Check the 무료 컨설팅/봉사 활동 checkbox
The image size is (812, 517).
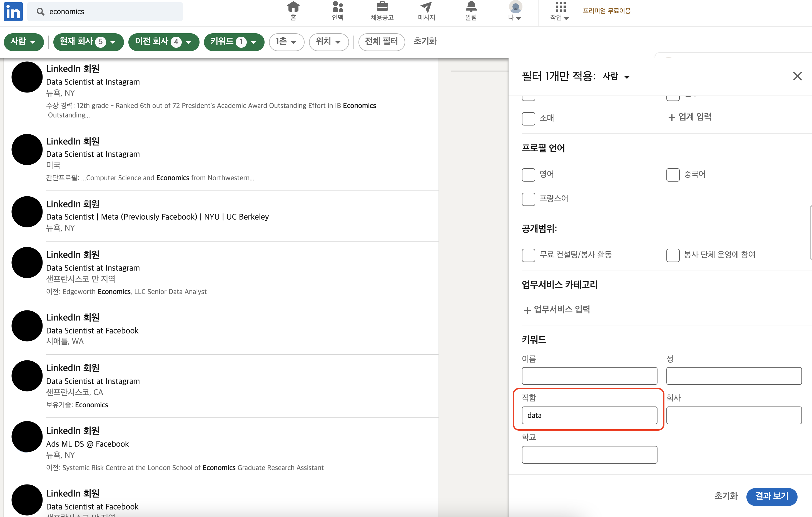528,255
